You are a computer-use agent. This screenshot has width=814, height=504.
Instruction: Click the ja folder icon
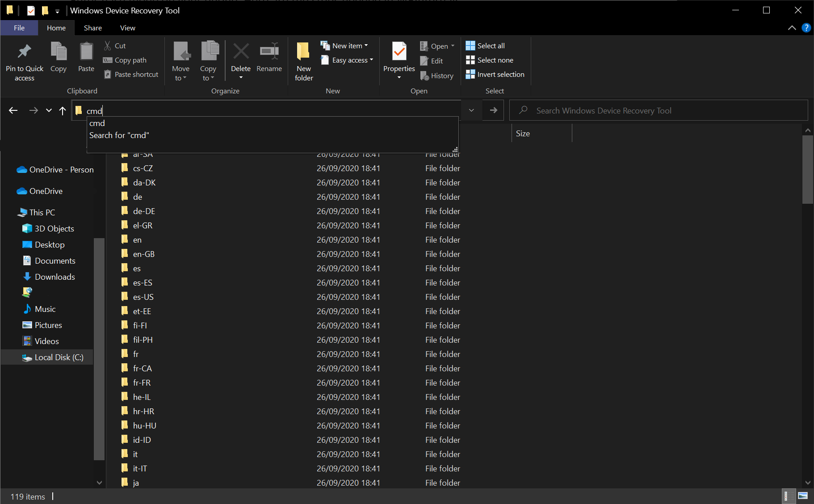pyautogui.click(x=125, y=483)
